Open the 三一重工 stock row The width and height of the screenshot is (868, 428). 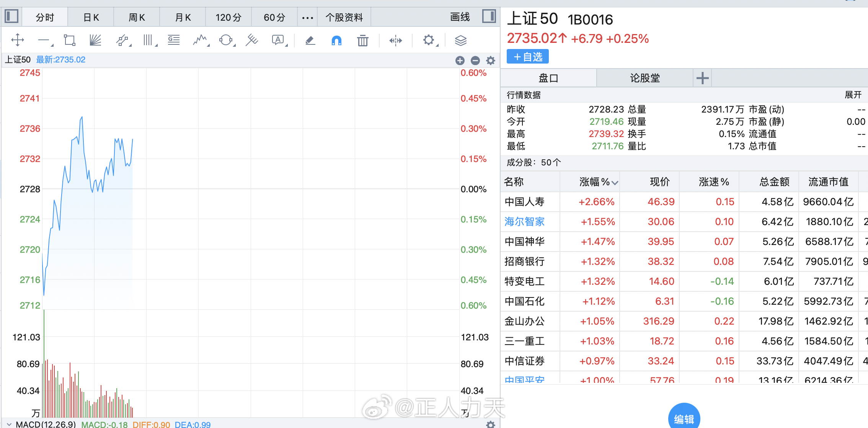point(684,341)
